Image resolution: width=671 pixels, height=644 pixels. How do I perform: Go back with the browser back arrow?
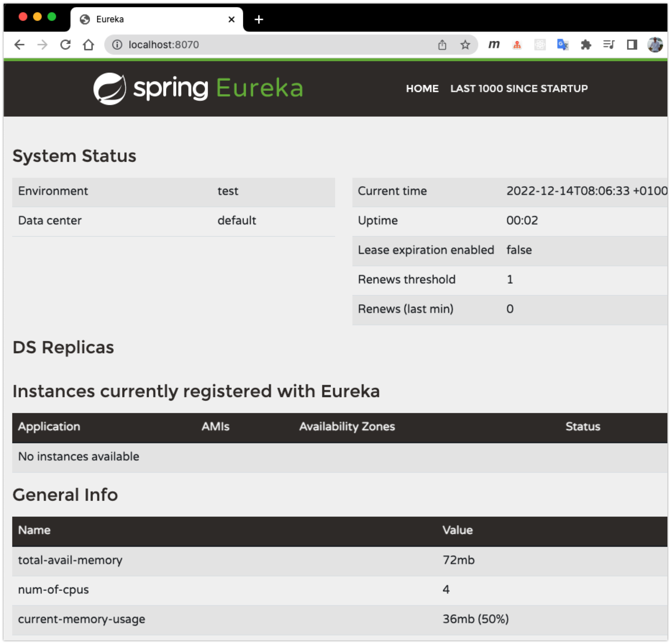(19, 45)
